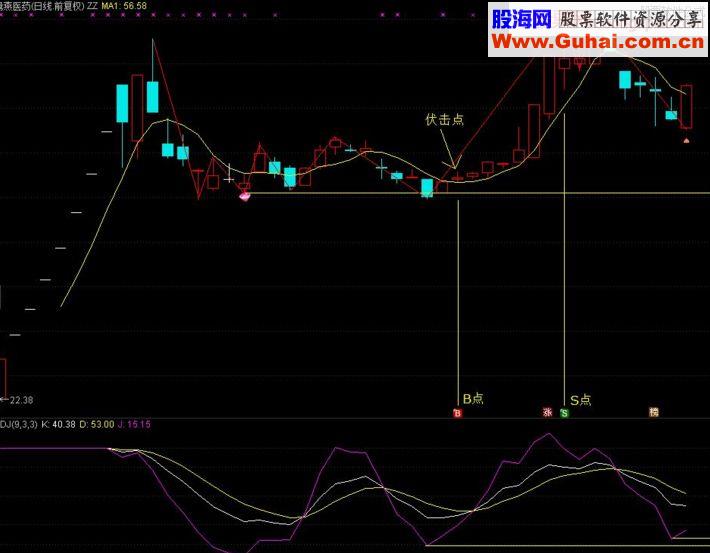
Task: Click the small red triangle under the last candle
Action: coord(686,141)
